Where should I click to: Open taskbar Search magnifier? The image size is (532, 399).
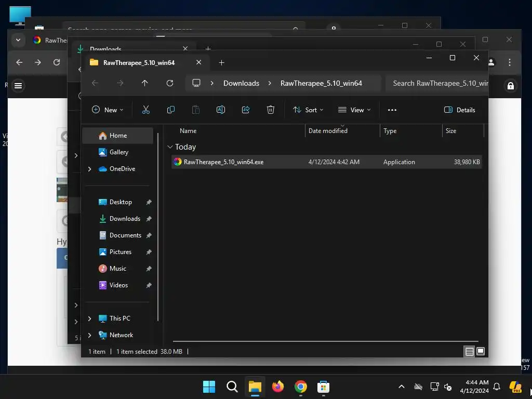point(232,387)
